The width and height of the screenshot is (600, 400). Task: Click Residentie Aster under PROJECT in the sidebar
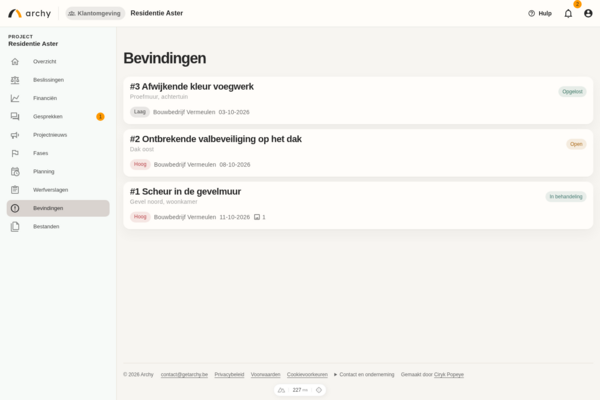pyautogui.click(x=33, y=44)
